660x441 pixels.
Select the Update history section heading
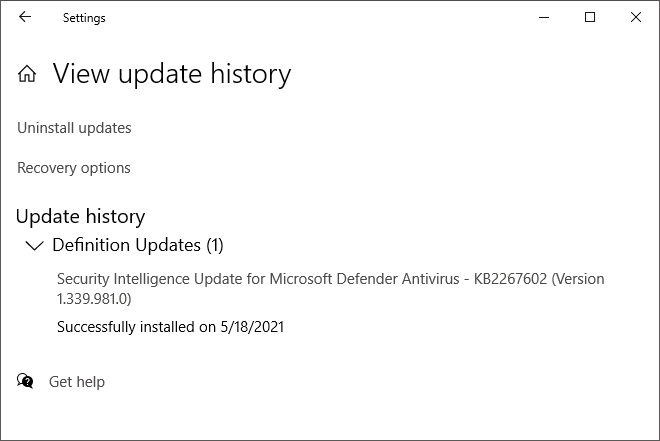[80, 217]
